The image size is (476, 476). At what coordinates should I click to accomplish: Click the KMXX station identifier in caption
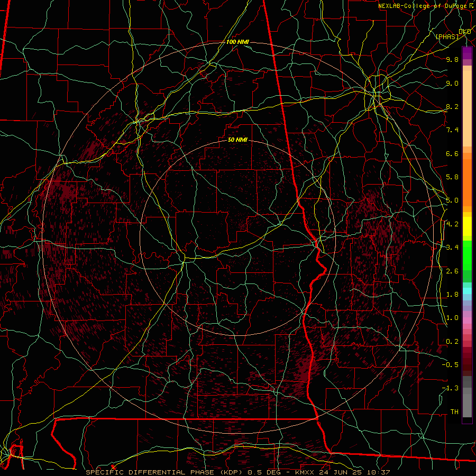[x=305, y=472]
